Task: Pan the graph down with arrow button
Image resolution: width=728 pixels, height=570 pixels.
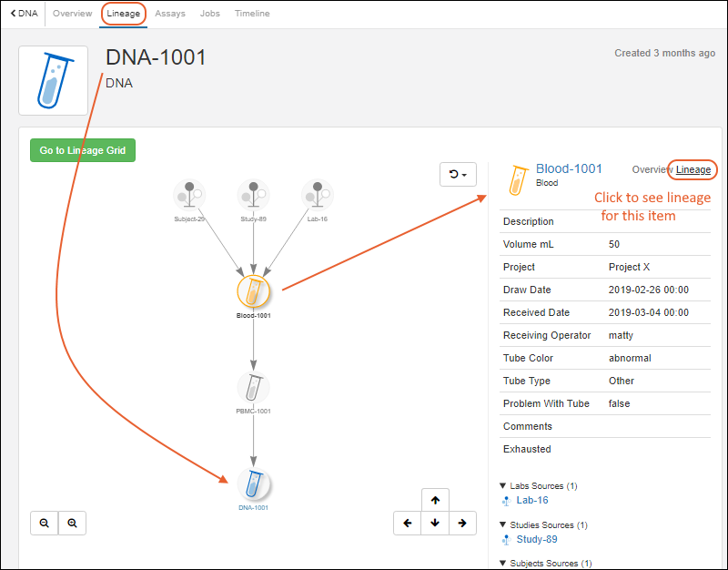Action: point(435,523)
